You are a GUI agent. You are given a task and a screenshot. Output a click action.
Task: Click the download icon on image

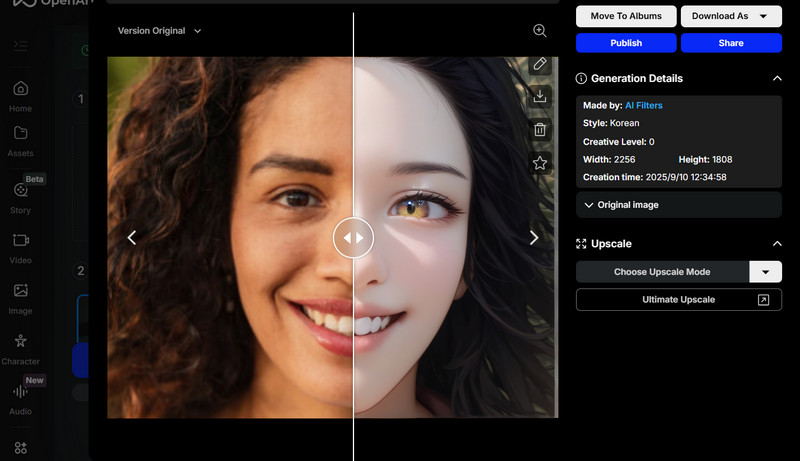click(540, 96)
